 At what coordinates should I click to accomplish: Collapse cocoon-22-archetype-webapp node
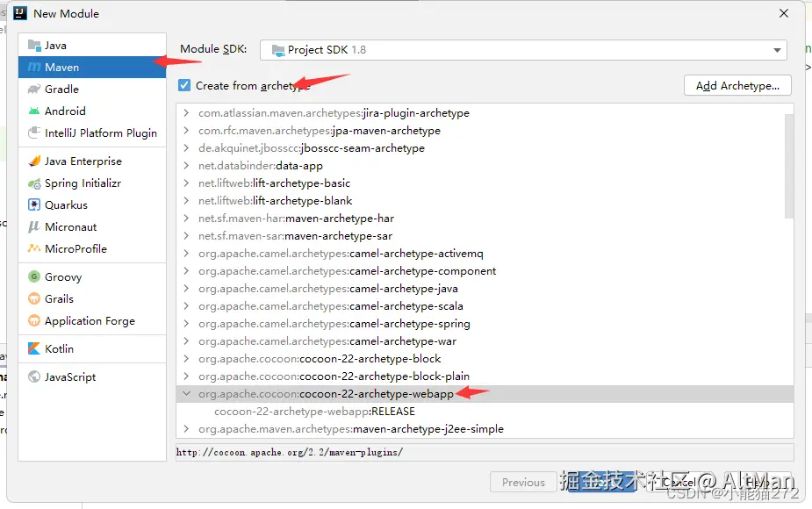pos(186,393)
